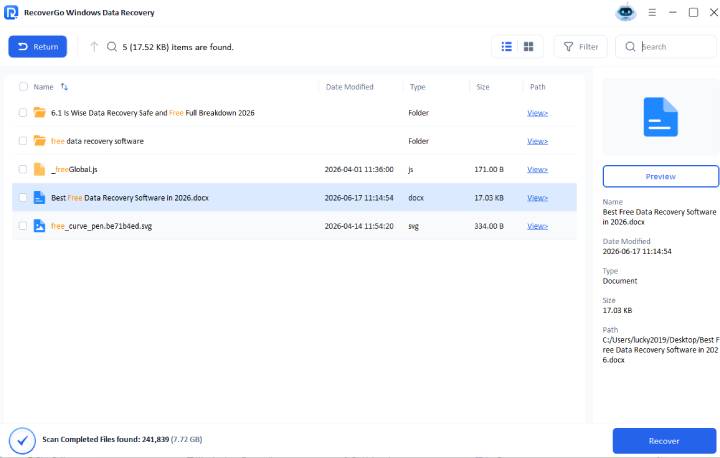Sort by Name using sort arrows icon
Viewport: 720px width, 458px height.
pos(64,86)
